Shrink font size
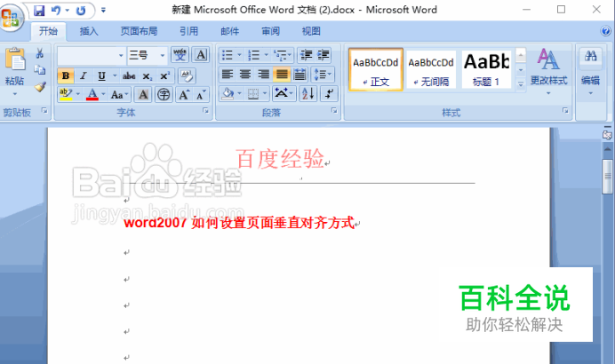 (201, 94)
